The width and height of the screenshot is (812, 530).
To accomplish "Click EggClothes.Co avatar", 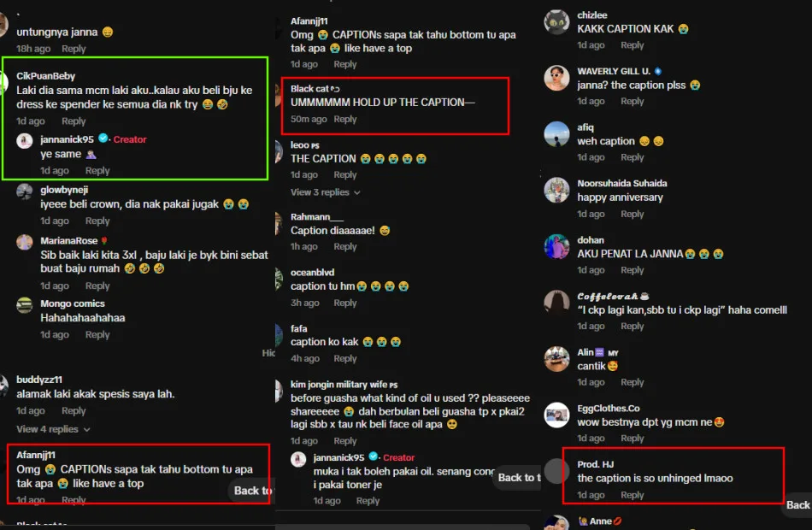I will click(556, 415).
